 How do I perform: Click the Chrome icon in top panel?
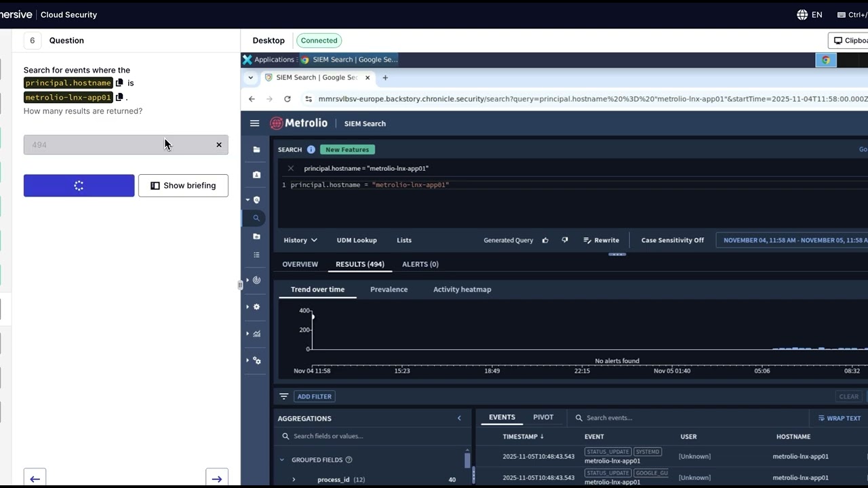(825, 60)
